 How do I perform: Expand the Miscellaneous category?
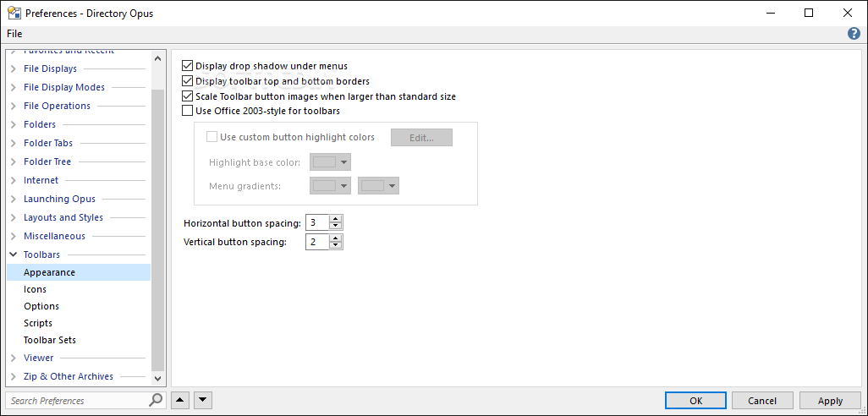[14, 236]
